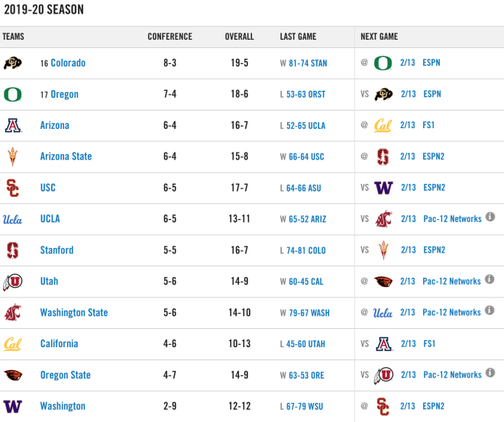The height and width of the screenshot is (422, 504).
Task: Click ESPN2 link in Washington's next game
Action: pyautogui.click(x=433, y=406)
